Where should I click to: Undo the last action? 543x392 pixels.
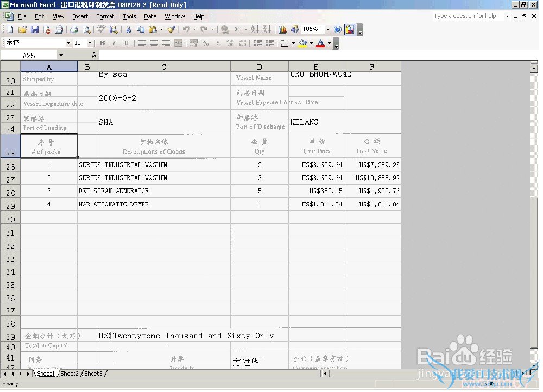point(186,29)
